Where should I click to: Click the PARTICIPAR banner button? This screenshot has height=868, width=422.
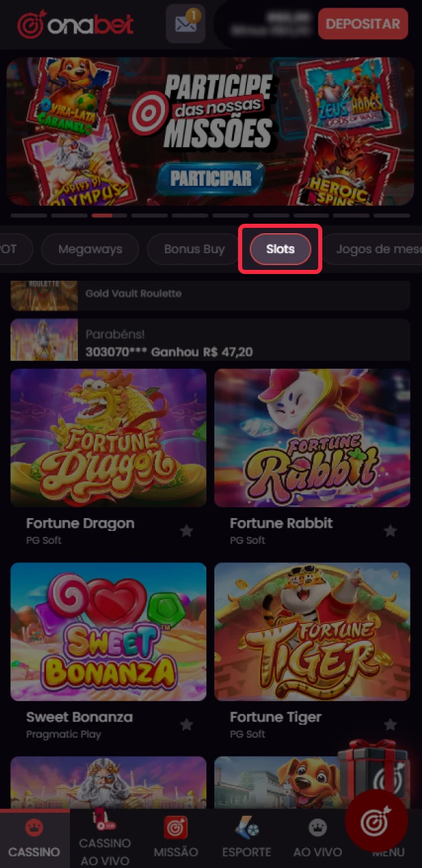(x=211, y=178)
